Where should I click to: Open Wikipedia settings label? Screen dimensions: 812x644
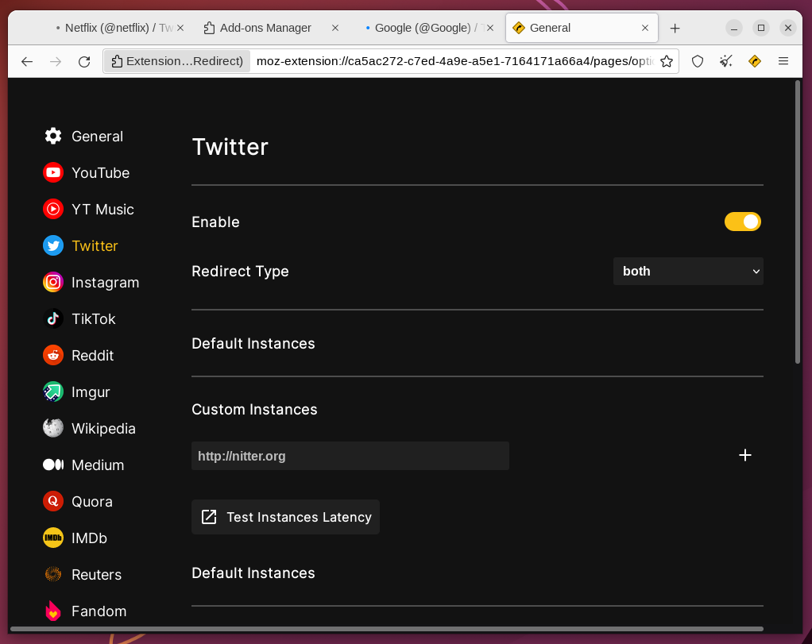103,429
